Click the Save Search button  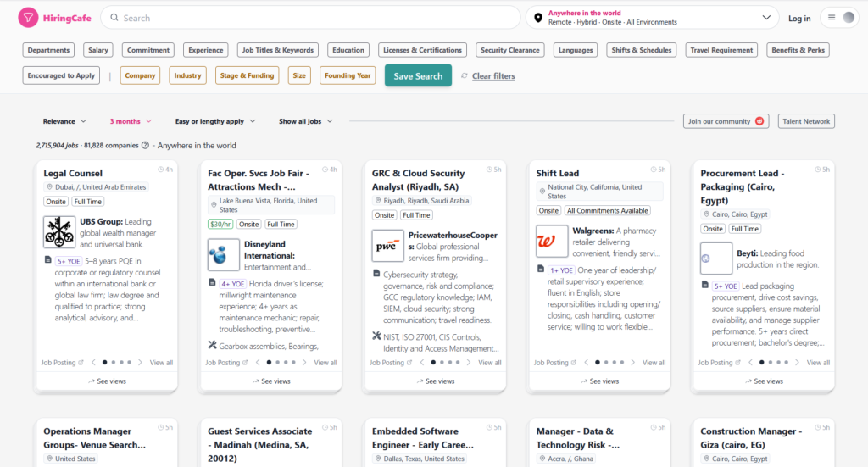(x=418, y=75)
